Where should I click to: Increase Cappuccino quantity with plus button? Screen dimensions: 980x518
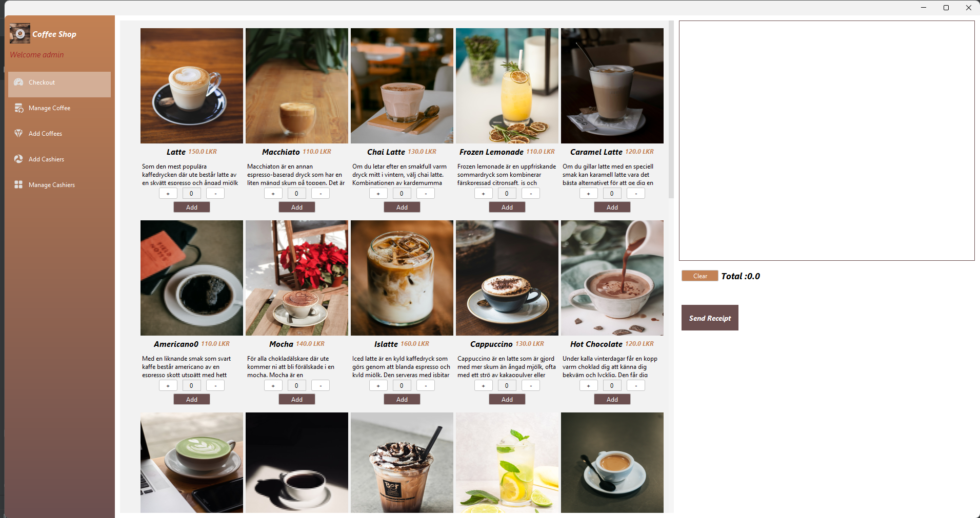point(484,386)
